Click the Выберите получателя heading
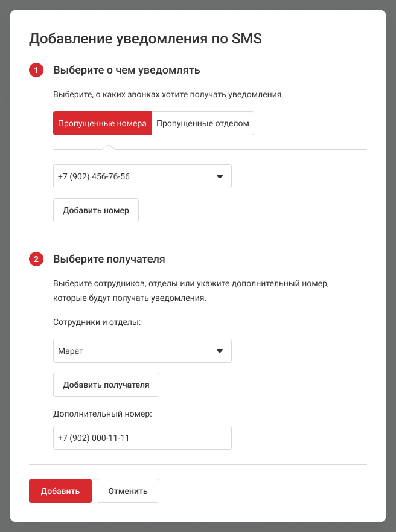This screenshot has height=532, width=396. click(109, 260)
